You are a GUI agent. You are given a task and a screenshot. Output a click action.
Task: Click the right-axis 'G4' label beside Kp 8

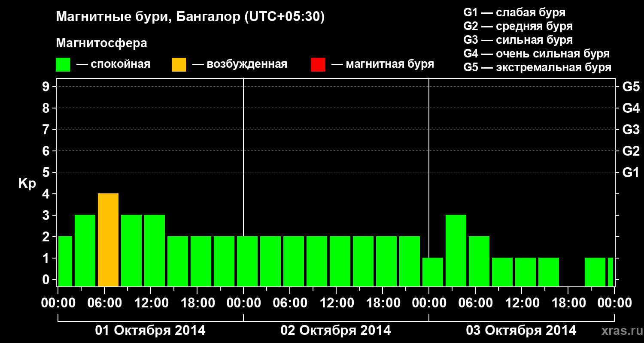point(631,108)
